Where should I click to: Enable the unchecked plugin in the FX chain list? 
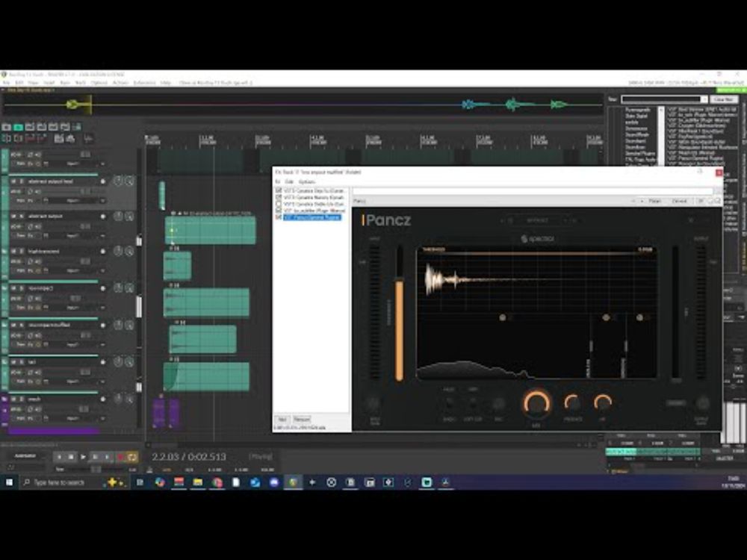point(279,204)
